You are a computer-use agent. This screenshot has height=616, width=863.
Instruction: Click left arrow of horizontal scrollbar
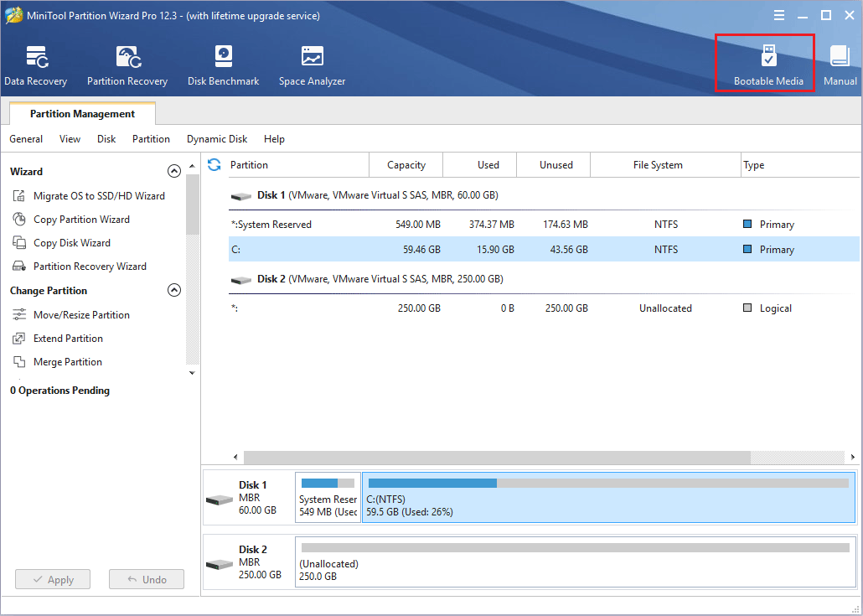235,457
